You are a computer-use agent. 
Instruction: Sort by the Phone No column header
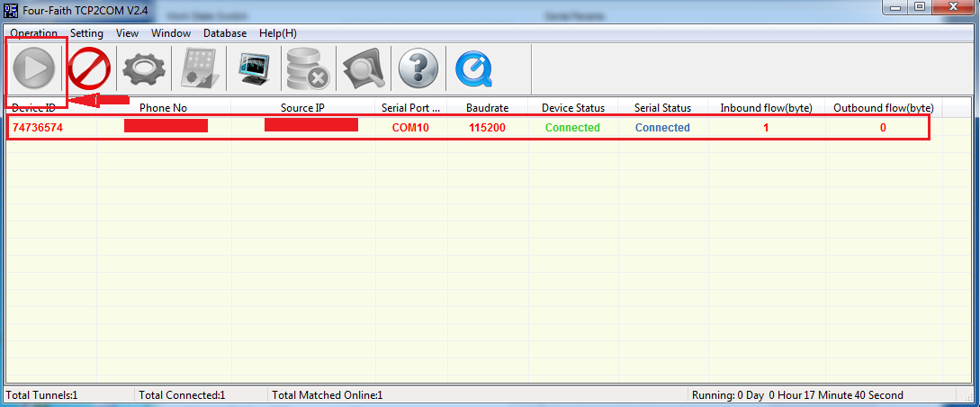(x=164, y=107)
